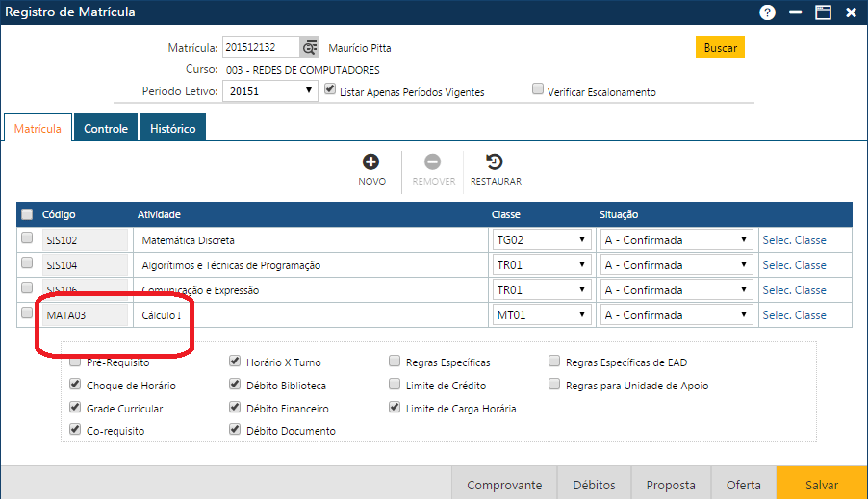Uncheck Listar Apenas Períodos Vigentes

pyautogui.click(x=330, y=88)
